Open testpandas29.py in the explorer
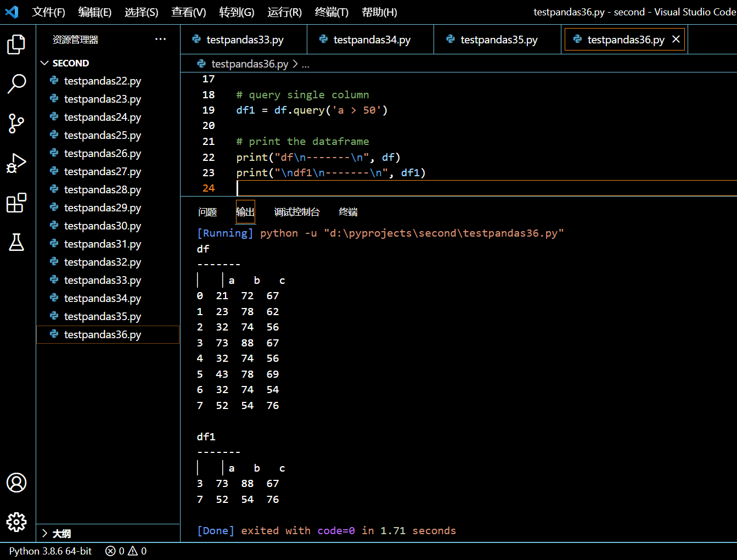The height and width of the screenshot is (560, 737). pos(108,208)
